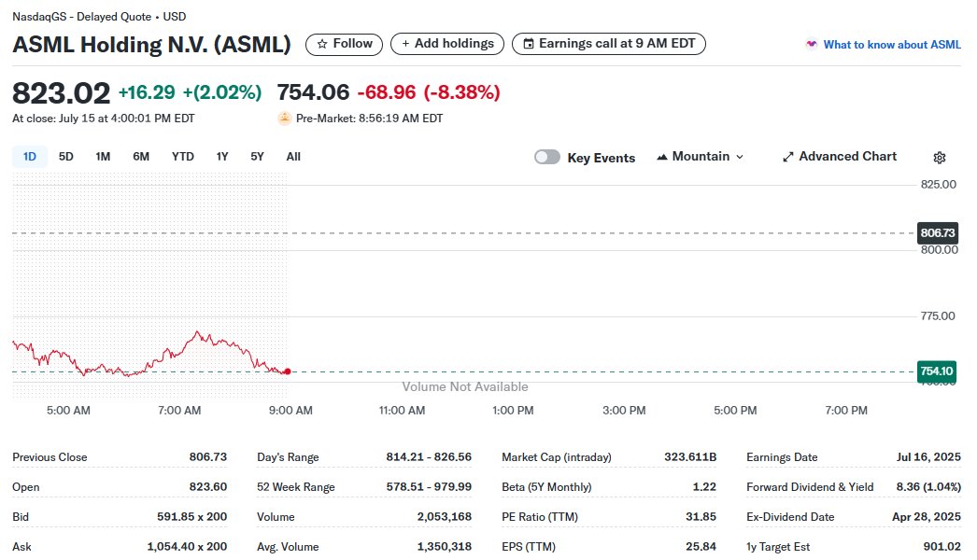
Task: Click the +16.29 +(2.02%) change text
Action: point(190,92)
